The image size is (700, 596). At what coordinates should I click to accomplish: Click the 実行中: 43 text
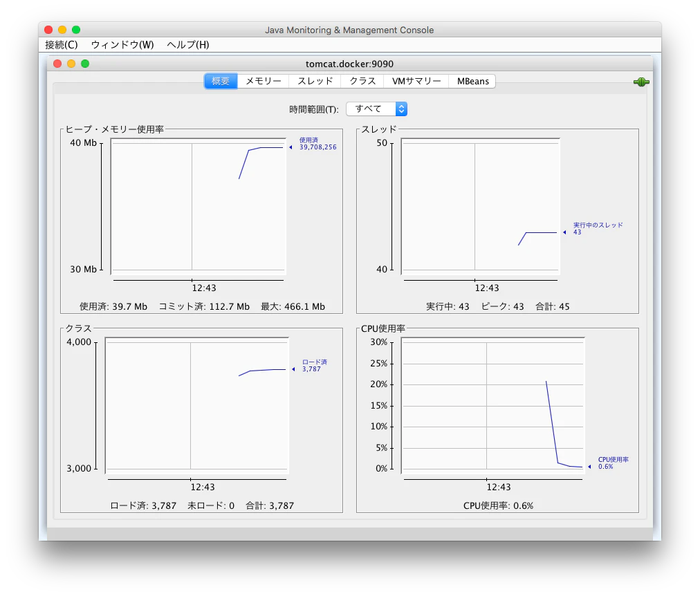pos(448,306)
